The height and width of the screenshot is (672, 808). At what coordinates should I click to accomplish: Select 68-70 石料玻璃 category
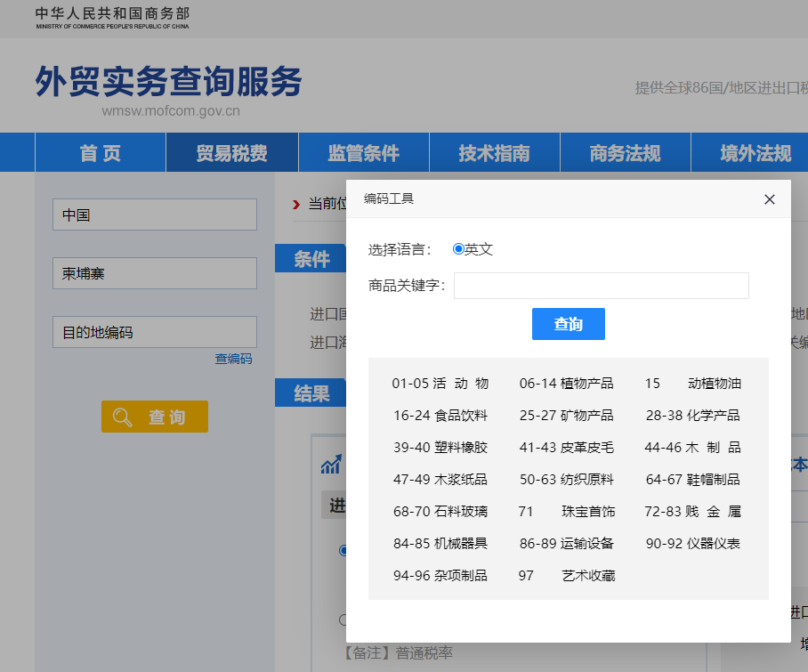440,511
